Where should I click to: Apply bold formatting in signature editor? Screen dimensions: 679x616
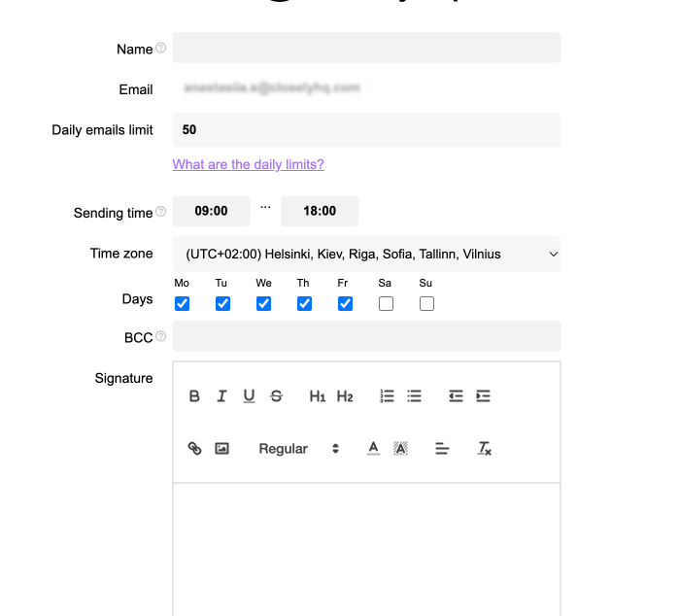[x=194, y=396]
